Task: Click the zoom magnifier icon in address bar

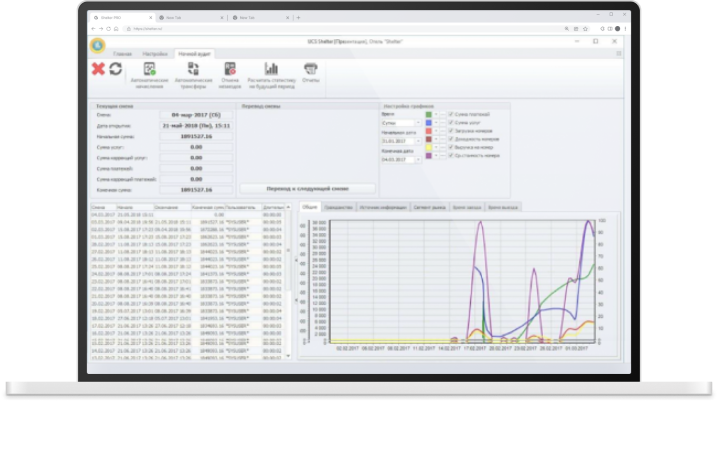Action: coord(567,29)
